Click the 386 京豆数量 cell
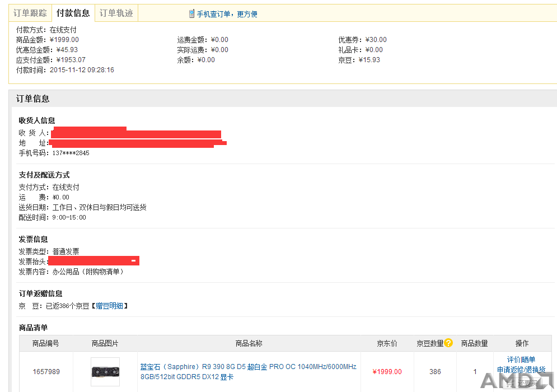Image resolution: width=557 pixels, height=392 pixels. pyautogui.click(x=435, y=371)
